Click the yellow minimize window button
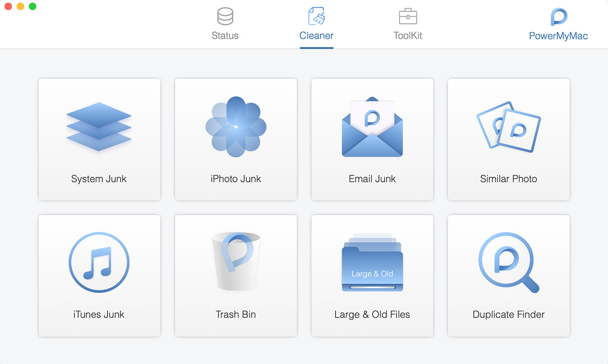The image size is (608, 364). click(x=20, y=7)
